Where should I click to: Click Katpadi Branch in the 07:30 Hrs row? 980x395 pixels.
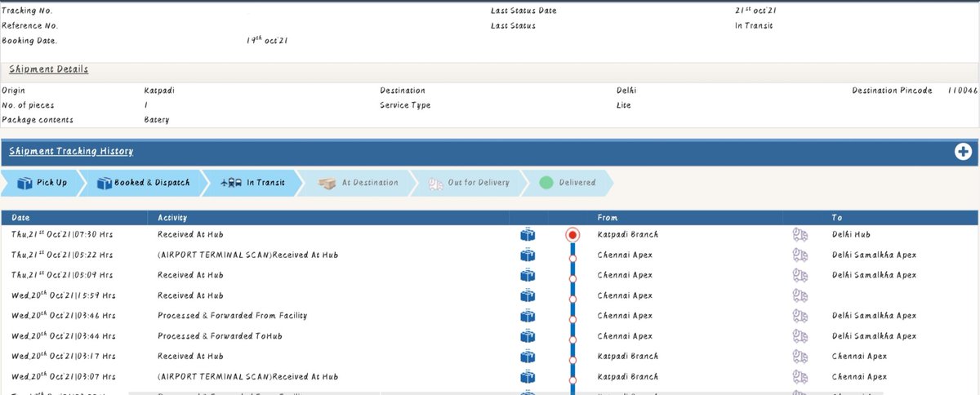pyautogui.click(x=627, y=234)
